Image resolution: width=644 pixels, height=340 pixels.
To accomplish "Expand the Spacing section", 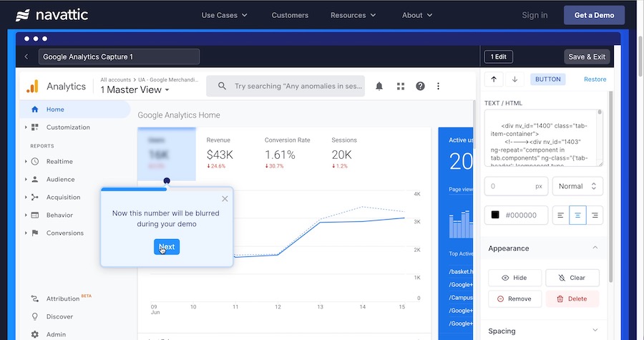I will 595,331.
